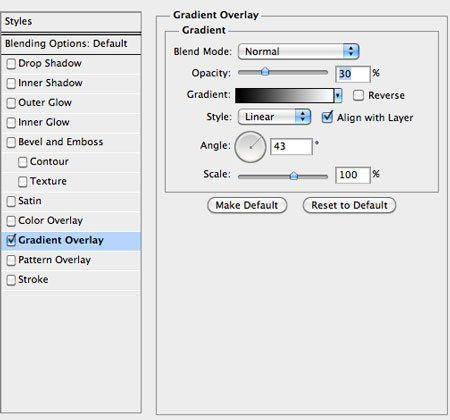This screenshot has height=420, width=450.
Task: Open Blending Options: Default
Action: [71, 44]
